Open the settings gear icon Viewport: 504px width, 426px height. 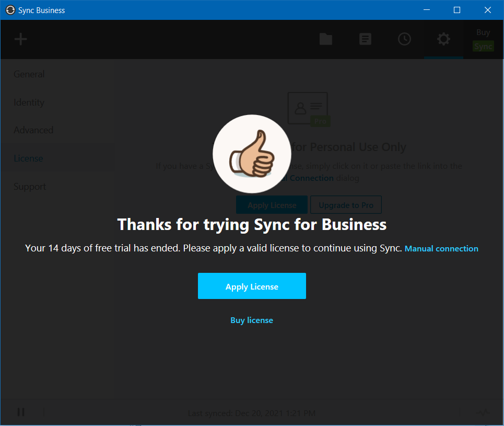point(443,39)
